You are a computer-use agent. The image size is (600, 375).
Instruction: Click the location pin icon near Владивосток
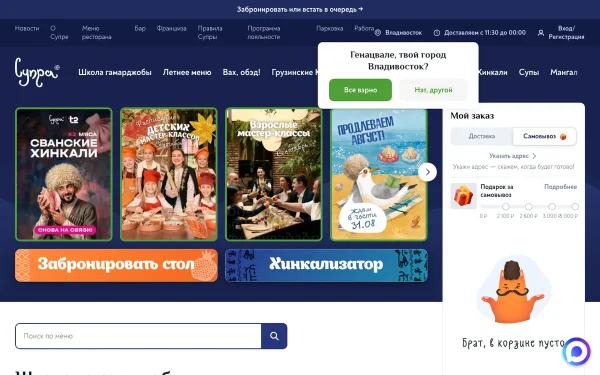coord(378,33)
